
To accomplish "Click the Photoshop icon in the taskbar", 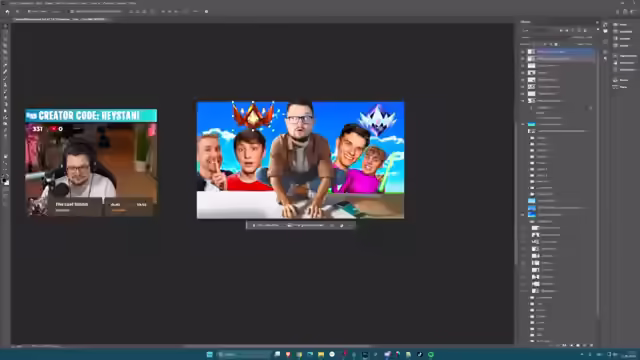I will (x=365, y=354).
